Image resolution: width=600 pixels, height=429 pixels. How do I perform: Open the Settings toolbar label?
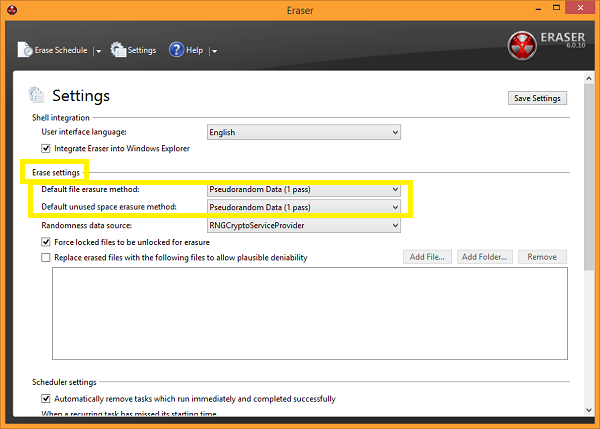[x=142, y=50]
